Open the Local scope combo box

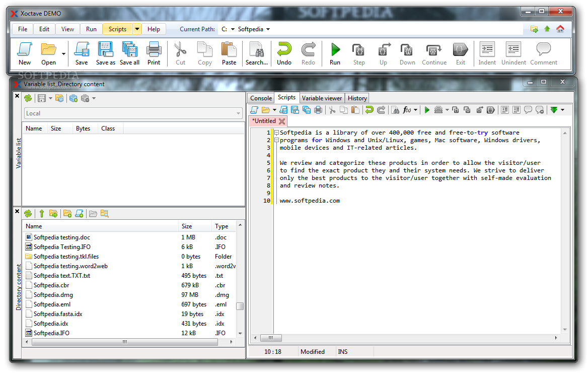(x=133, y=113)
